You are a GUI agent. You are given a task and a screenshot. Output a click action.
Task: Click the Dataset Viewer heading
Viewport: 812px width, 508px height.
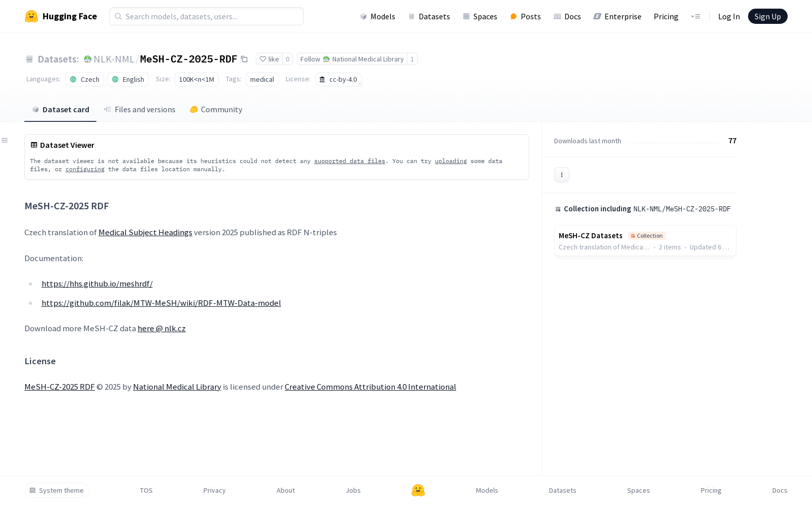pyautogui.click(x=67, y=145)
